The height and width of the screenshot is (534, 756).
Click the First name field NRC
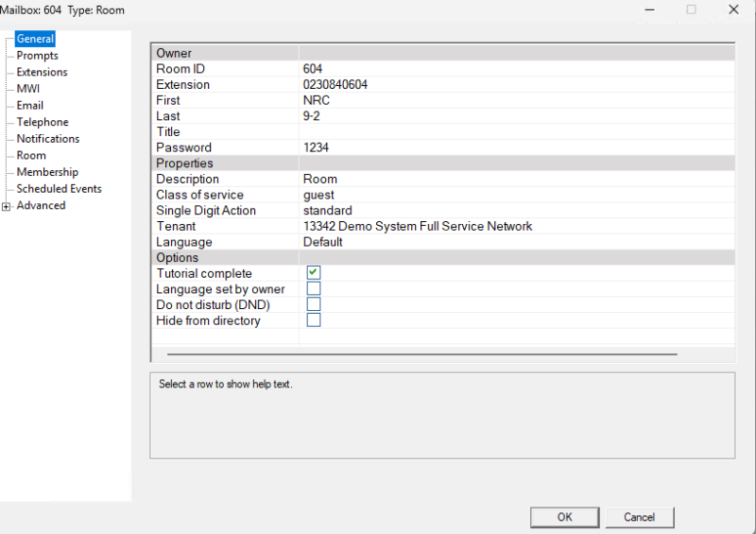(517, 100)
